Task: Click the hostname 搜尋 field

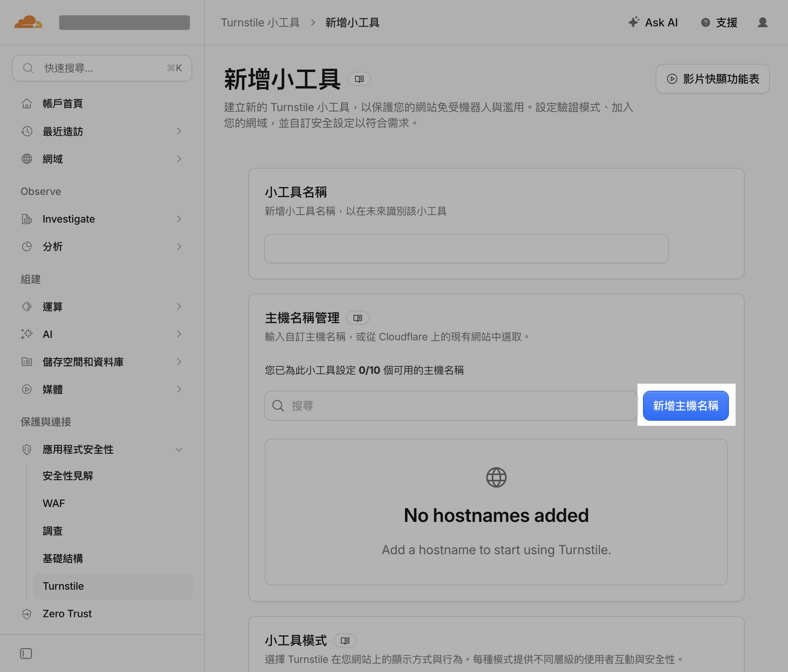Action: coord(451,406)
